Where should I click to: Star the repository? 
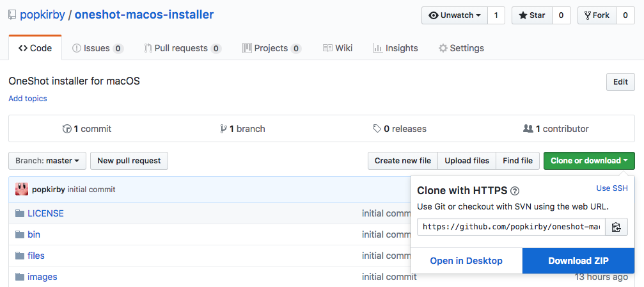tap(532, 15)
